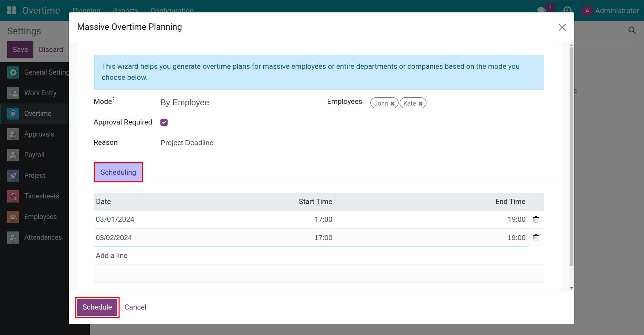Click the Schedule button

(97, 307)
